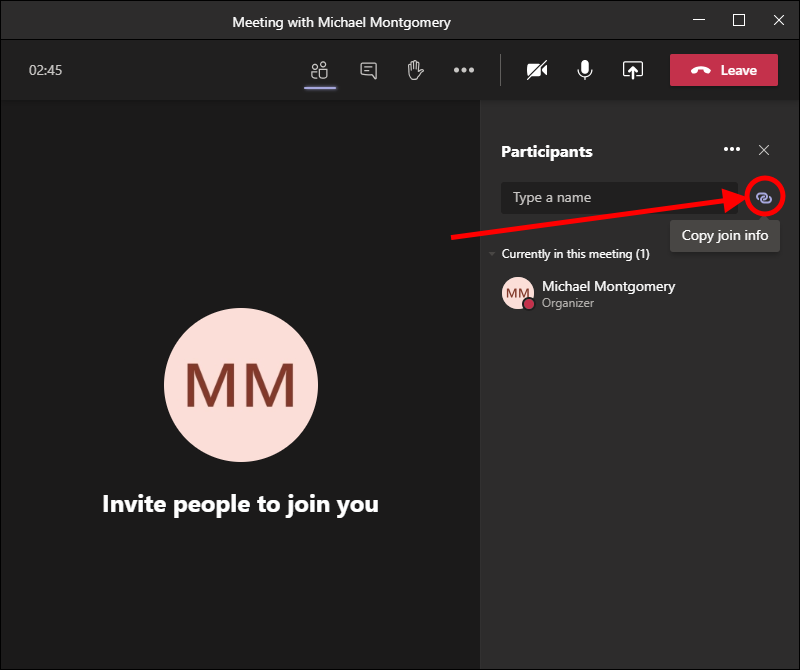Screen dimensions: 800x670
Task: Open More actions in the meeting toolbar
Action: pos(463,70)
